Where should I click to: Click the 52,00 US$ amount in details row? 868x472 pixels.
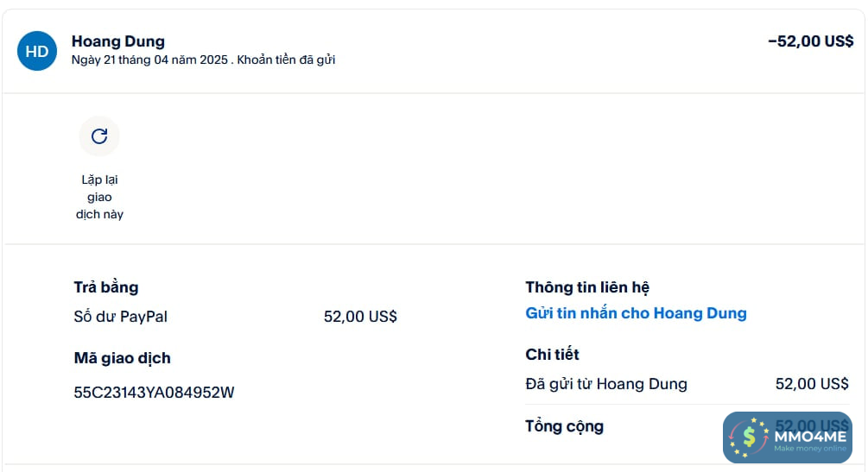[812, 384]
